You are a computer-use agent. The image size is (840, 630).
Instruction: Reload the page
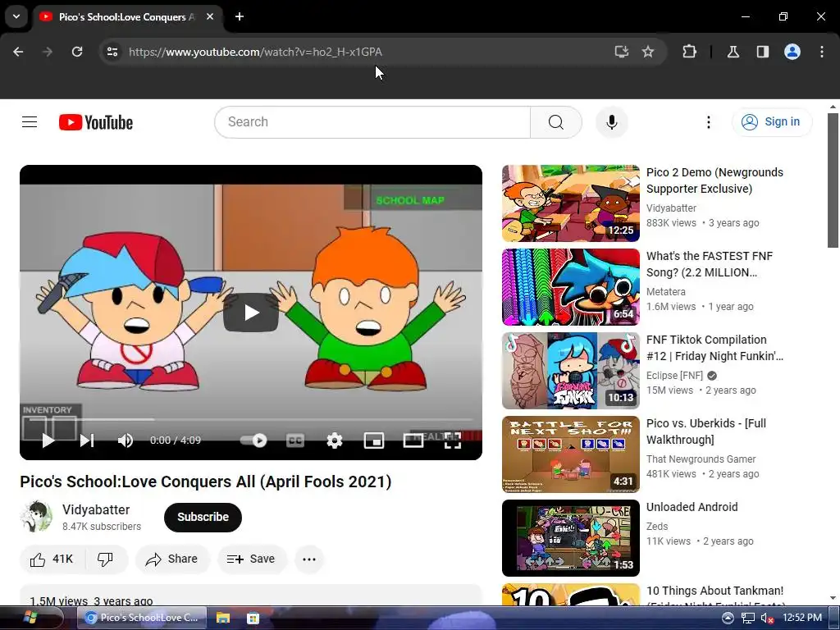77,52
